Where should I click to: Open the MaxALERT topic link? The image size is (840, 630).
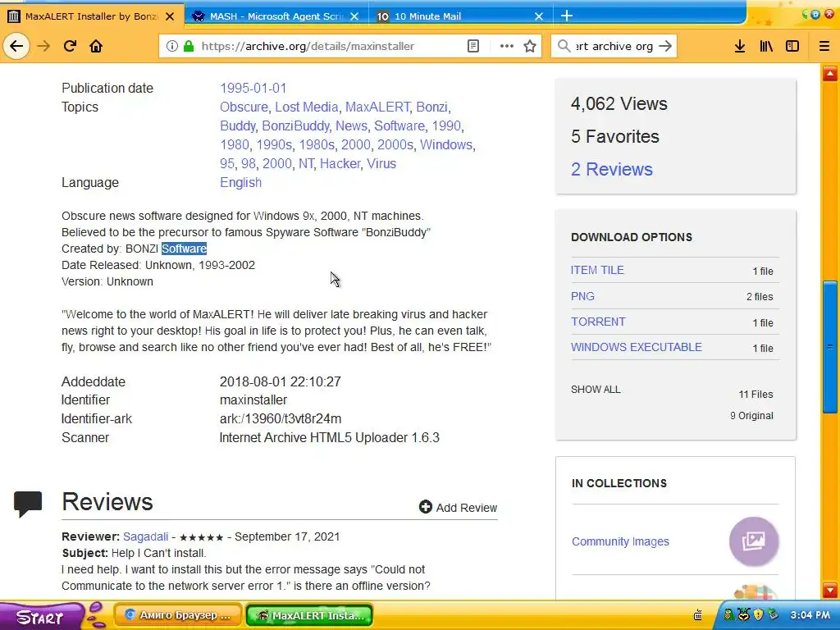377,107
